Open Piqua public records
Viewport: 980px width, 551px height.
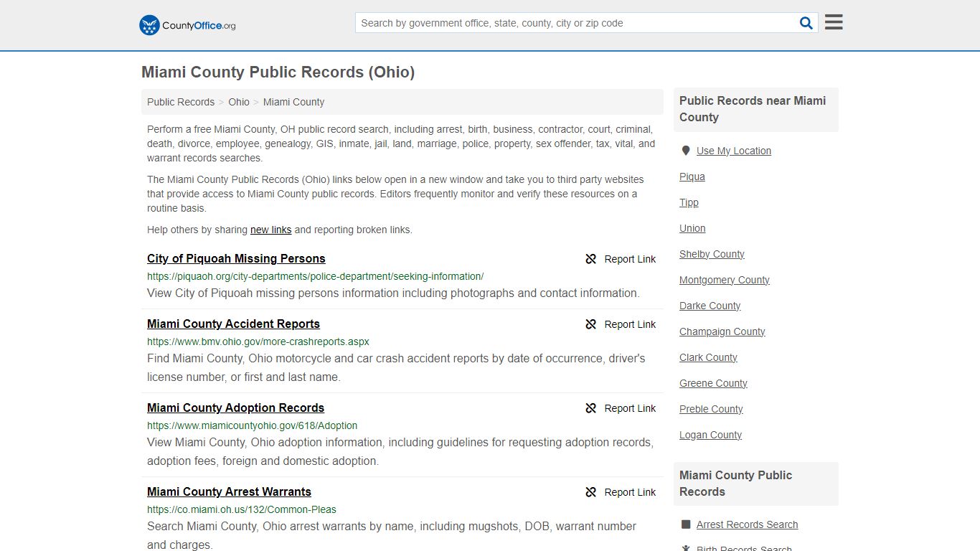pos(692,176)
